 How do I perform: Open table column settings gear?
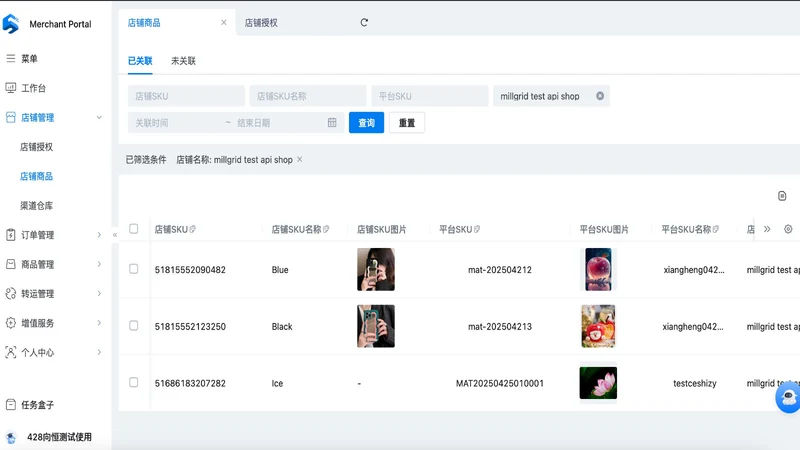[x=788, y=229]
